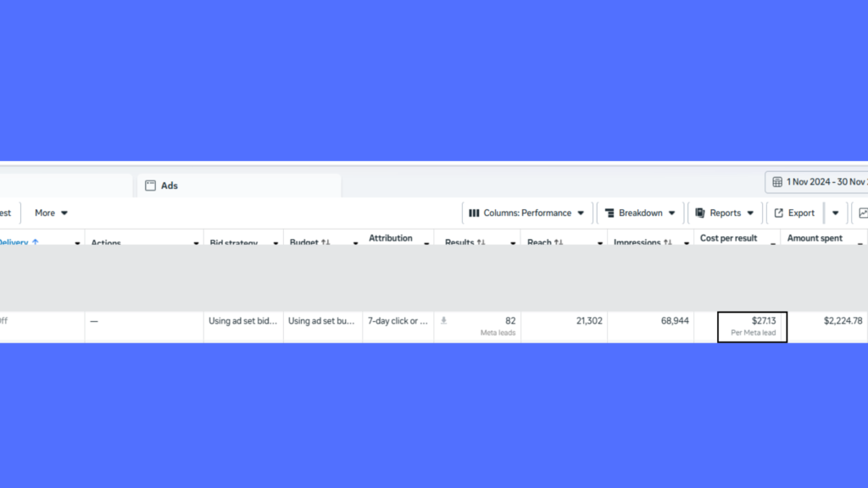Switch to the Ads tab
868x488 pixels.
170,186
